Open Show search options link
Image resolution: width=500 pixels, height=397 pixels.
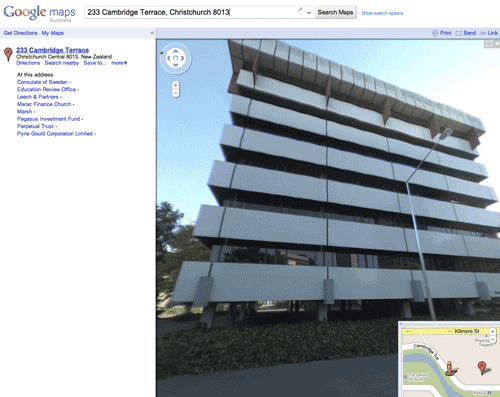point(382,13)
